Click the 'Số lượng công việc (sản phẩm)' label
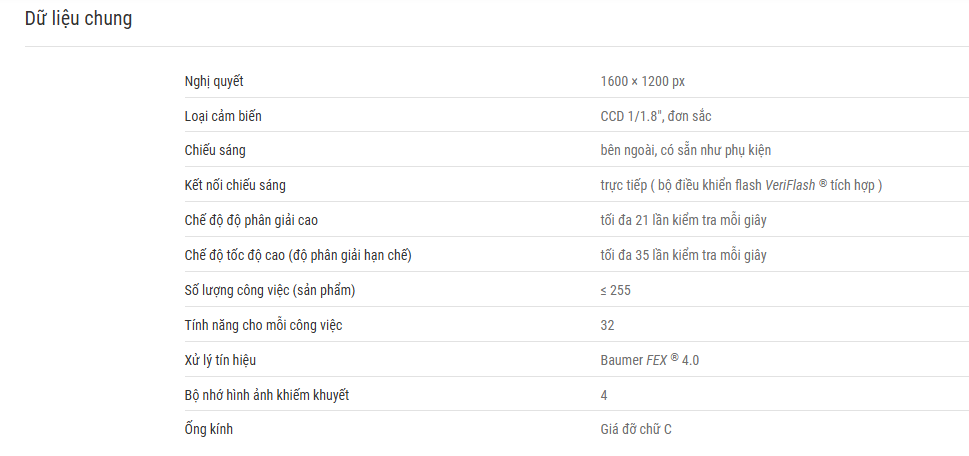Screen dimensions: 969x456 tap(270, 290)
